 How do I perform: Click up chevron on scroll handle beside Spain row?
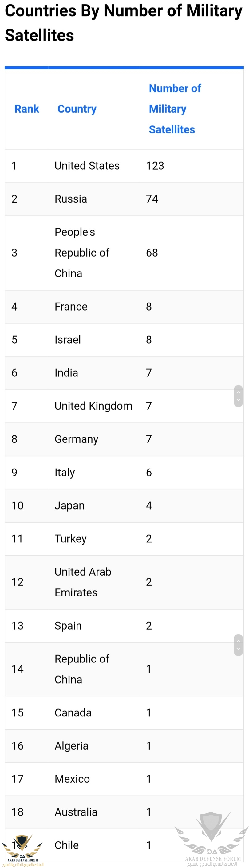[238, 641]
